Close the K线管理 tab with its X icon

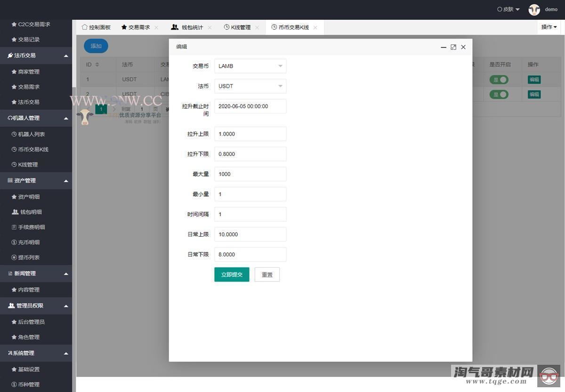coord(257,27)
